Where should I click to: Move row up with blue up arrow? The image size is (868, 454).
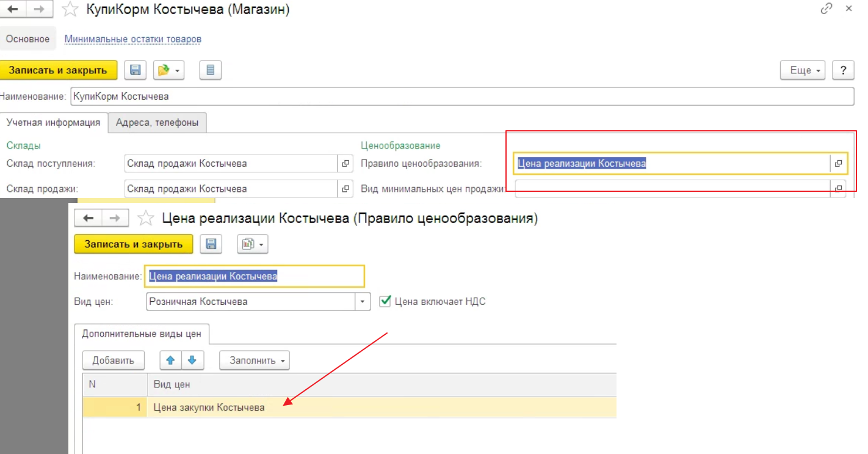click(x=171, y=361)
